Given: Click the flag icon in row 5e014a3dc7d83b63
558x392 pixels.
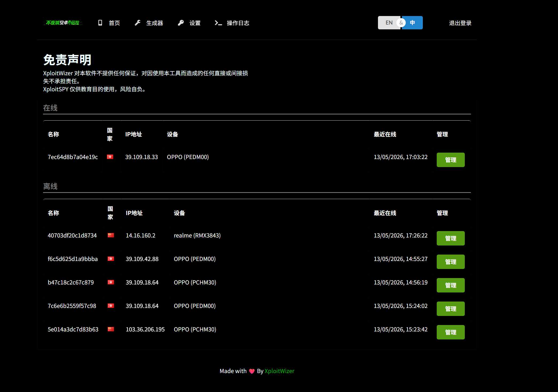Looking at the screenshot, I should (111, 329).
